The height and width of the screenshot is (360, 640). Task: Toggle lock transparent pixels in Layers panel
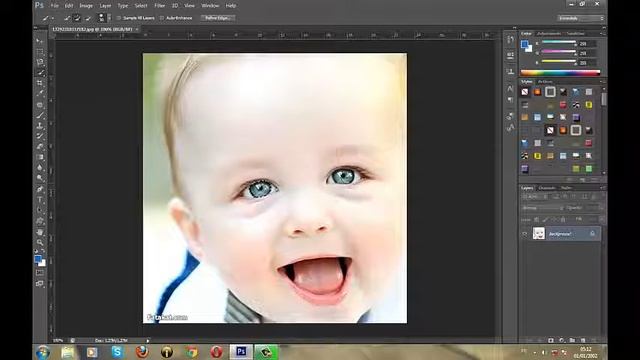click(536, 220)
